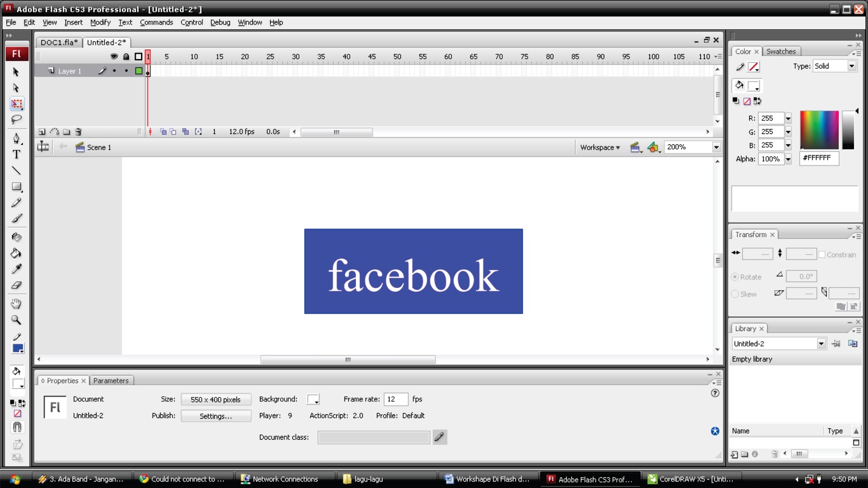Image resolution: width=868 pixels, height=488 pixels.
Task: Click the Delete Layer trash icon
Action: pyautogui.click(x=78, y=132)
